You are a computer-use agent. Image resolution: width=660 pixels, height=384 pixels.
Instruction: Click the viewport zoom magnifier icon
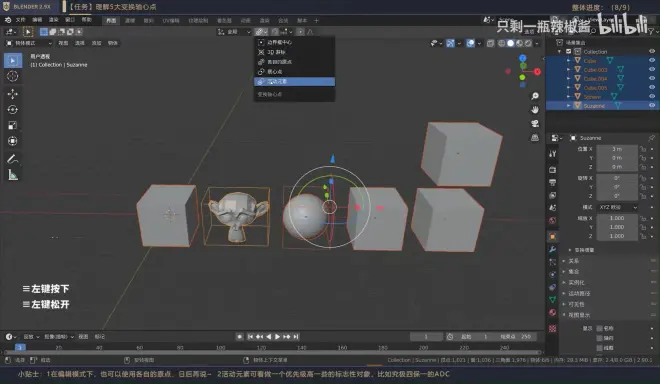pos(535,96)
